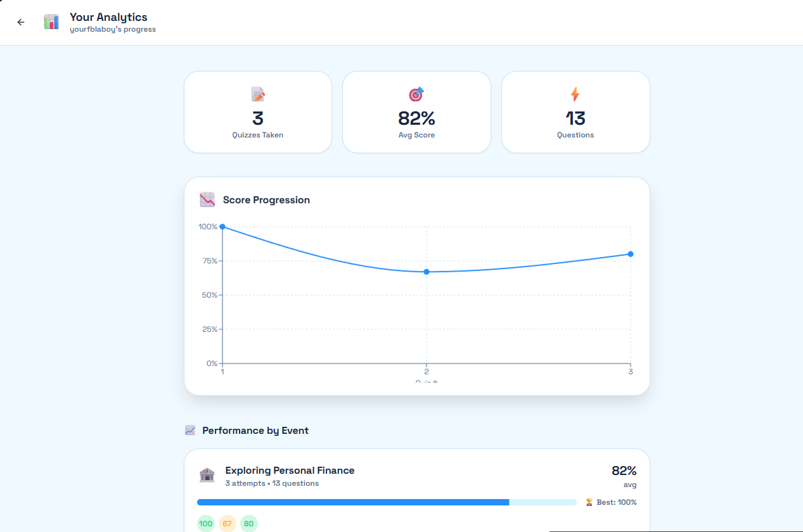Image resolution: width=803 pixels, height=532 pixels.
Task: Click the Questions count of 13
Action: [575, 118]
